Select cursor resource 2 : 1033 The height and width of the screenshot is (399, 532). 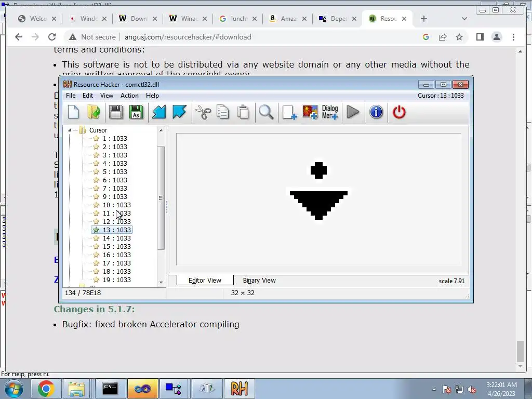point(115,147)
